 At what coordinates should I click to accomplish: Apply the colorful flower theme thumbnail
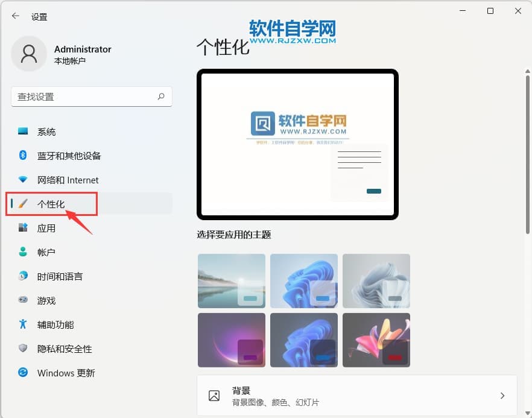(376, 340)
